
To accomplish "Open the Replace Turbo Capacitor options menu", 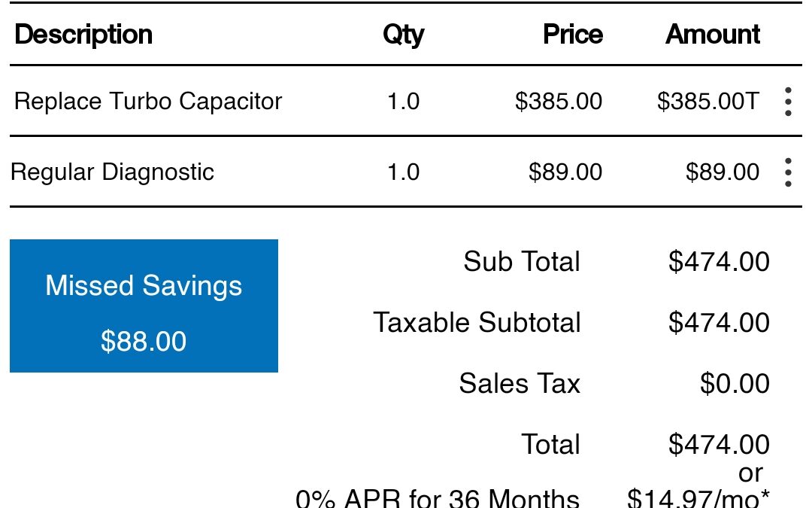I will (787, 102).
